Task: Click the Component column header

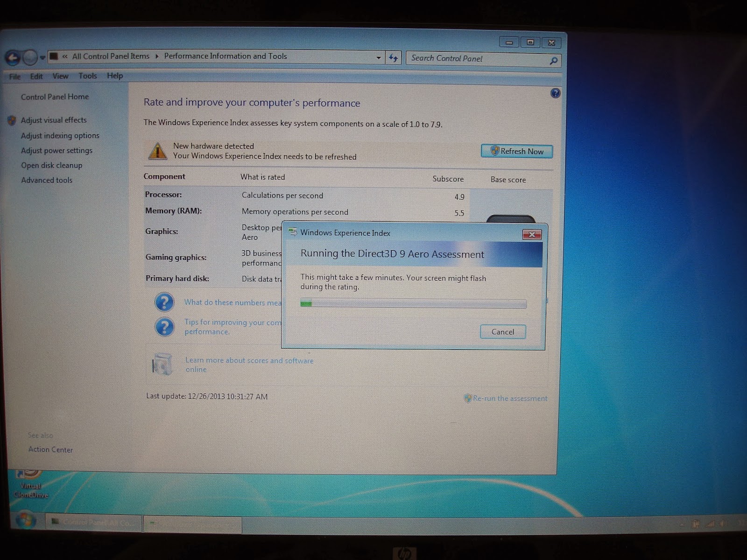Action: coord(164,176)
